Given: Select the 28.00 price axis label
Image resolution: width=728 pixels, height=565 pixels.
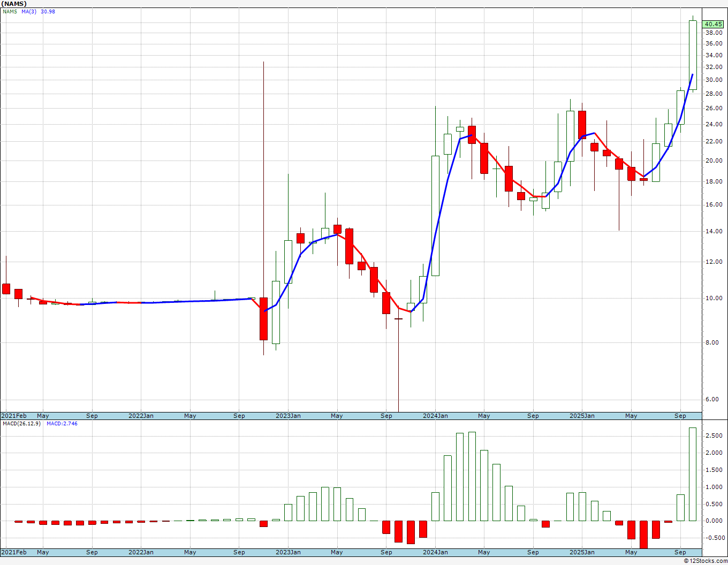Looking at the screenshot, I should pos(714,94).
